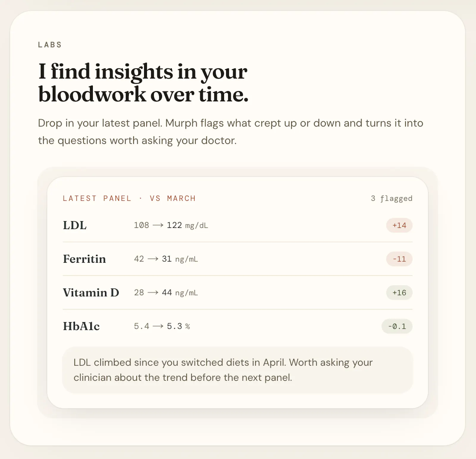Click the HbA1c 5.4 → 5.3 % values
Image resolution: width=476 pixels, height=459 pixels.
(x=162, y=326)
